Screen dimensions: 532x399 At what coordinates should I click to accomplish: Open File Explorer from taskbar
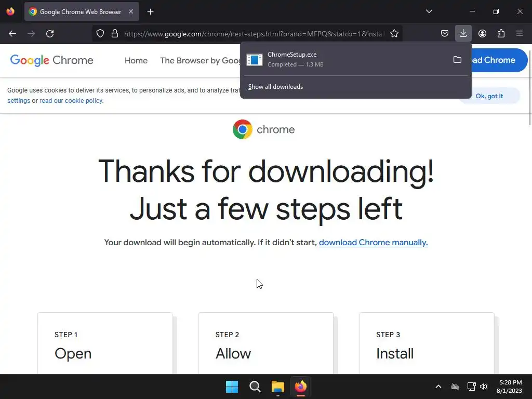(278, 387)
